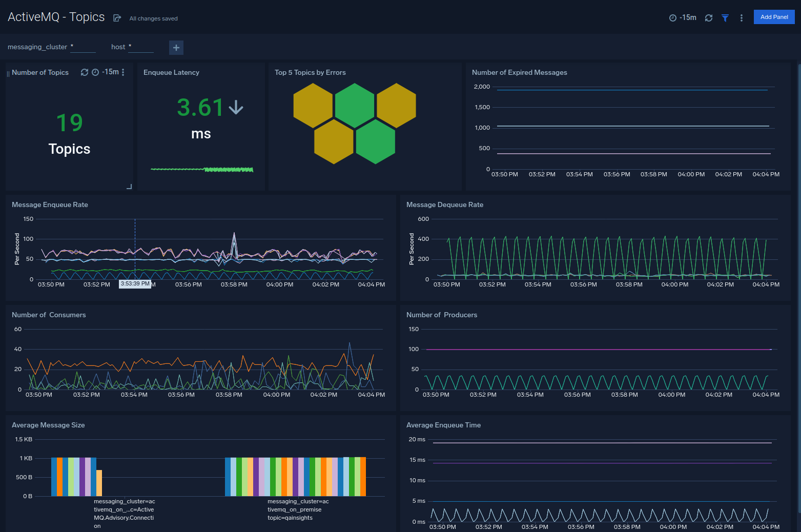
Task: Click the Average Enqueue Time panel title
Action: pyautogui.click(x=443, y=425)
